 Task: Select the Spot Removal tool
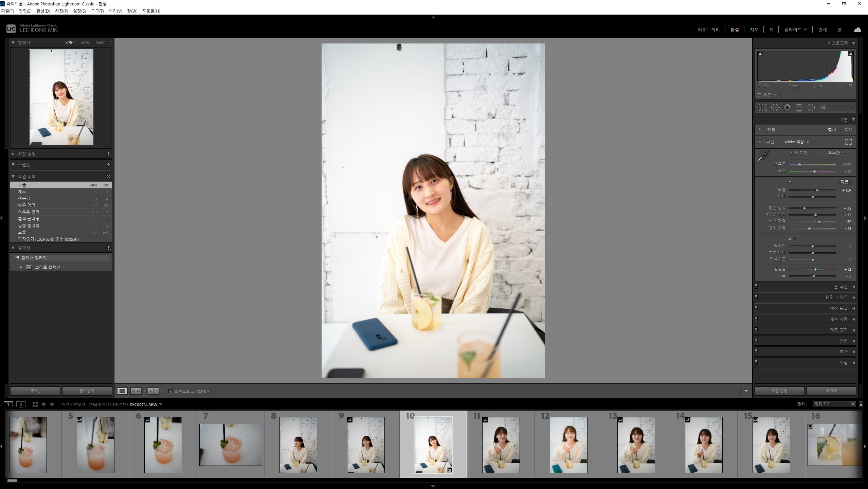(x=775, y=108)
